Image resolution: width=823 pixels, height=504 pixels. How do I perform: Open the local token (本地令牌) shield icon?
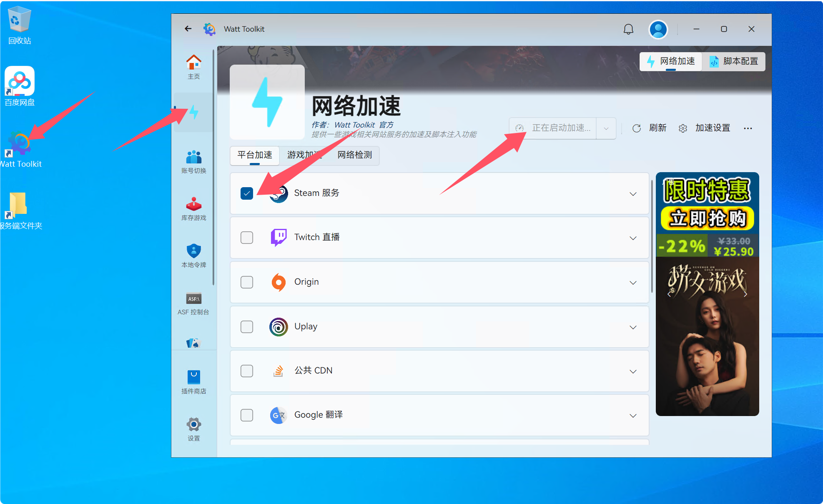click(x=193, y=256)
